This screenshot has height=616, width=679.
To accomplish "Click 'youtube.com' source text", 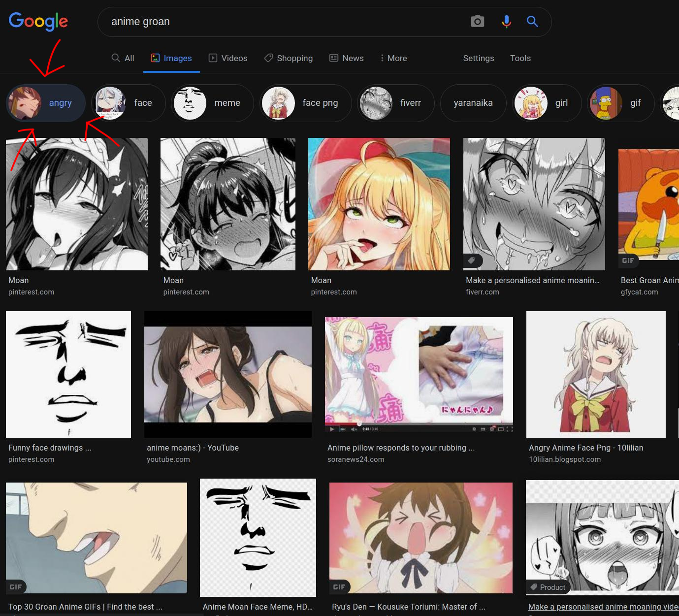I will (x=168, y=459).
